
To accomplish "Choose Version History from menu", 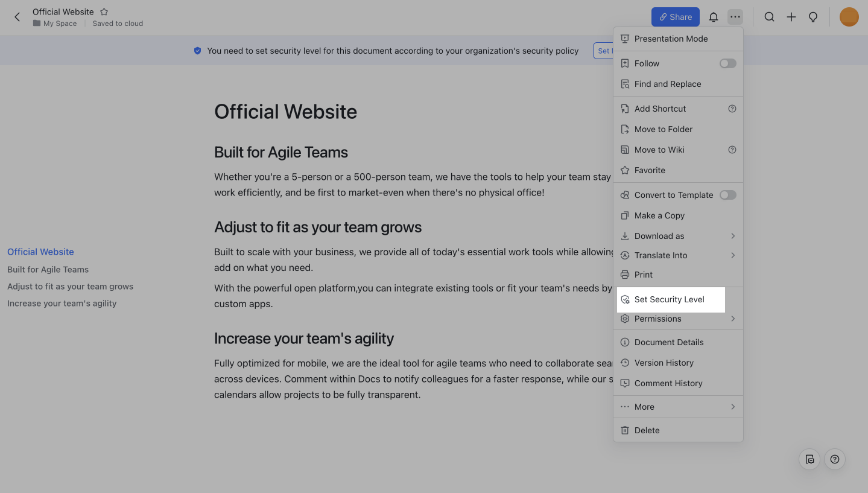I will coord(664,363).
